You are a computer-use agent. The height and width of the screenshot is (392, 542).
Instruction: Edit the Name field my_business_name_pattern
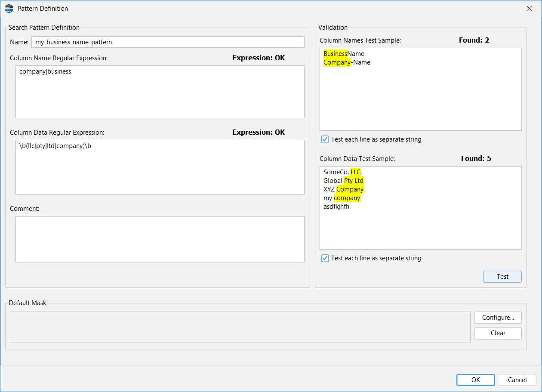coord(168,42)
